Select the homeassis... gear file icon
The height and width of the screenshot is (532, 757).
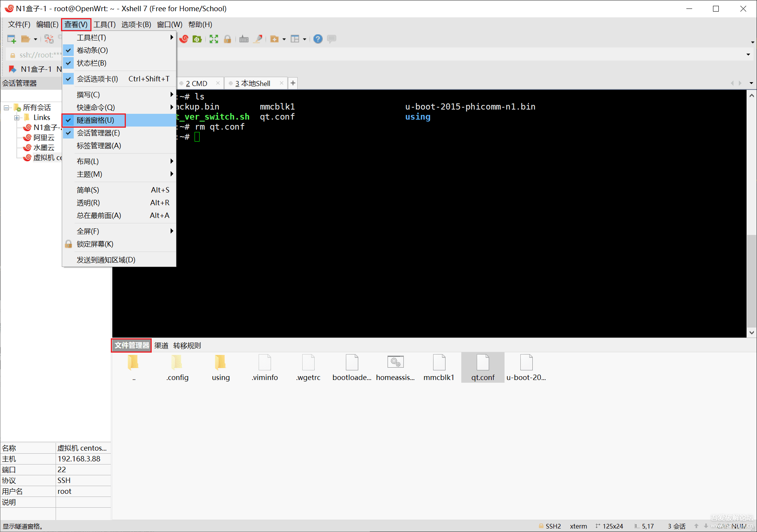point(396,368)
